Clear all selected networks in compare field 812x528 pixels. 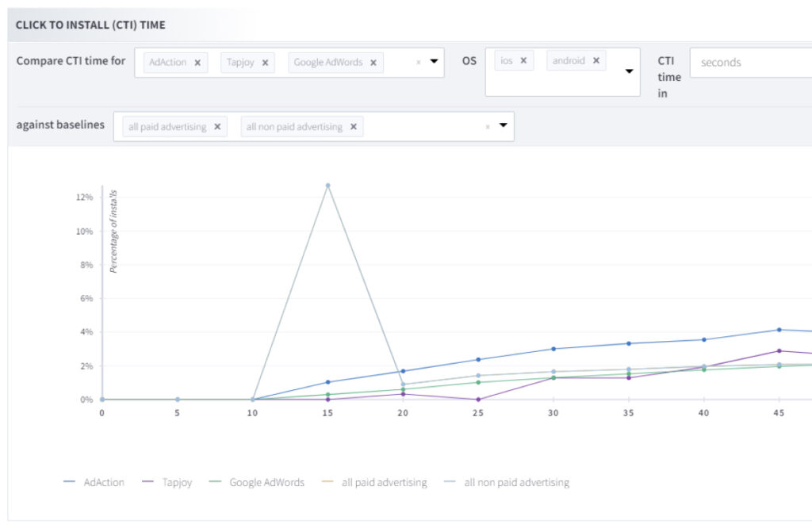419,62
